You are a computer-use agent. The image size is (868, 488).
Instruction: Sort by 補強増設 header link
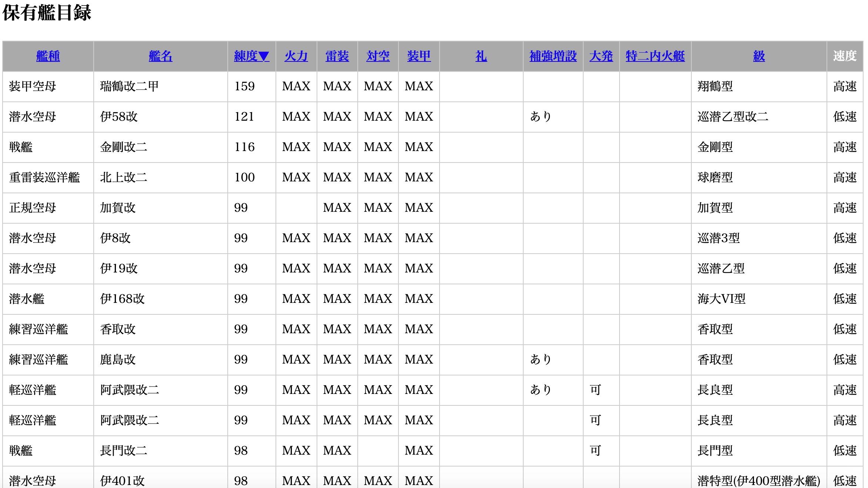553,56
